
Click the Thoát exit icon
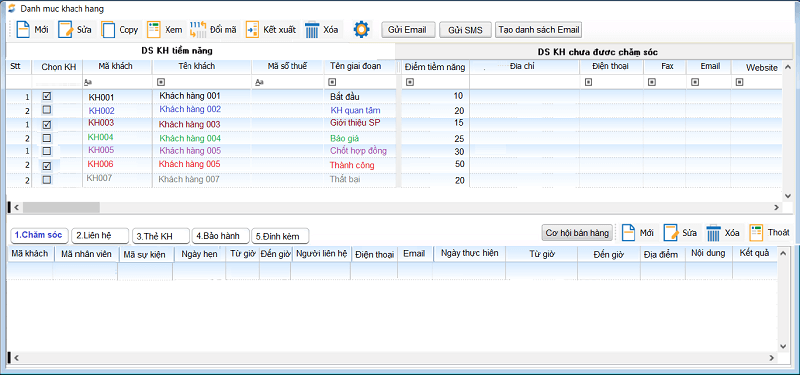[756, 233]
